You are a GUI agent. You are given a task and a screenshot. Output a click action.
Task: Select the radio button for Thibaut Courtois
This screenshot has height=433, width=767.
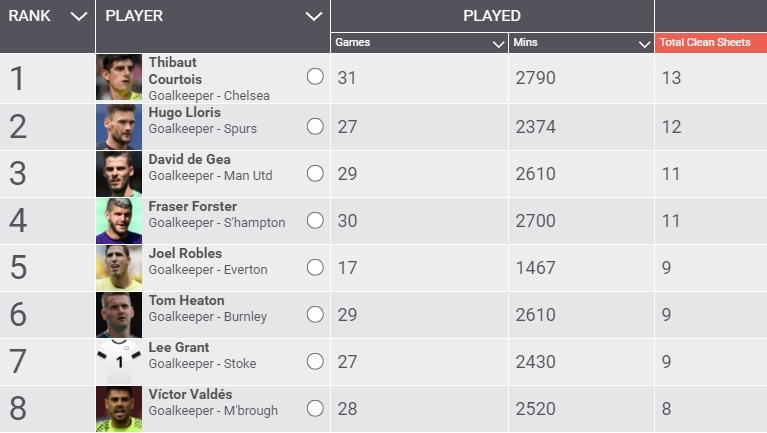[315, 77]
